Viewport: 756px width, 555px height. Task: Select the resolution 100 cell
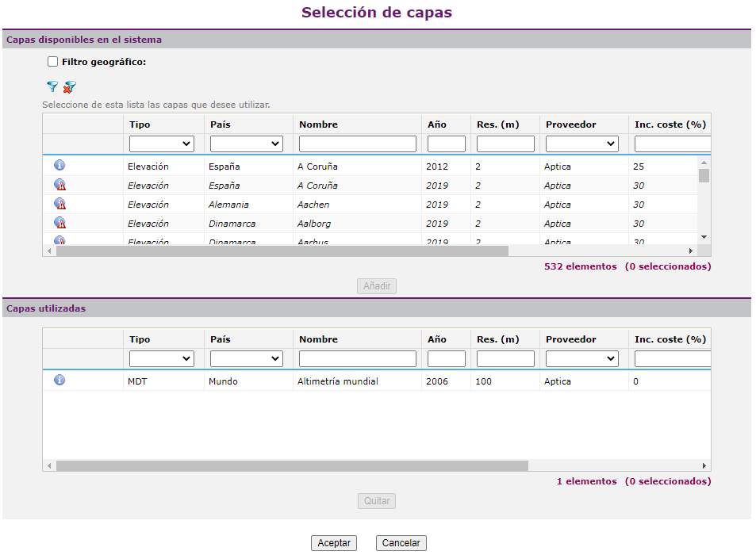484,381
